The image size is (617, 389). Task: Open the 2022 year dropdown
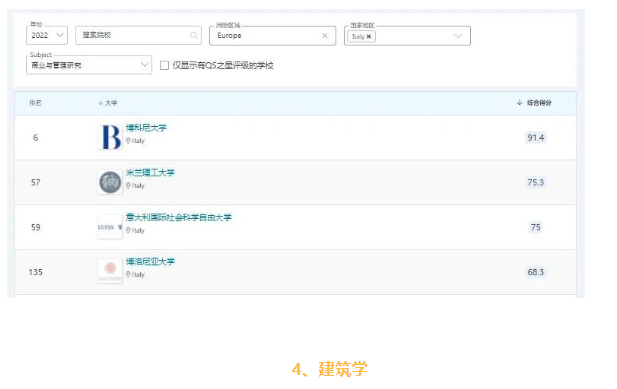(x=47, y=35)
